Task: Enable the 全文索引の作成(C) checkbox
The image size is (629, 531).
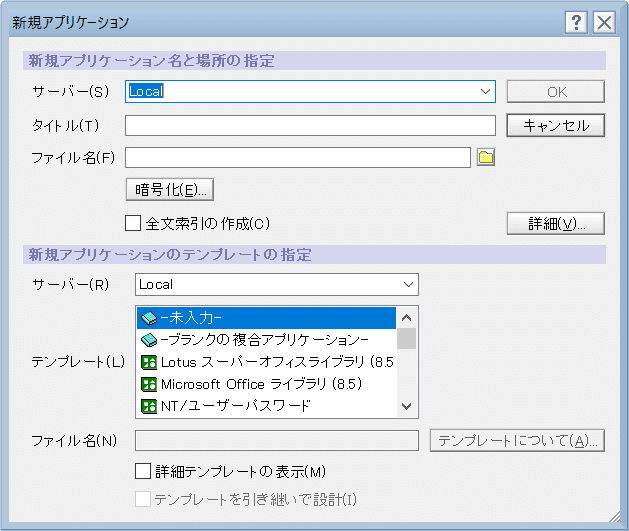Action: point(133,223)
